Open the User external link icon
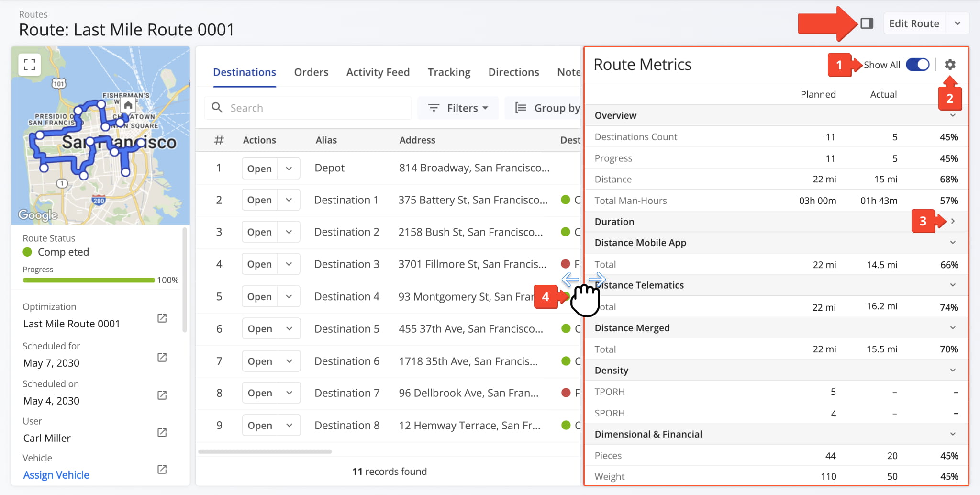 pyautogui.click(x=162, y=433)
